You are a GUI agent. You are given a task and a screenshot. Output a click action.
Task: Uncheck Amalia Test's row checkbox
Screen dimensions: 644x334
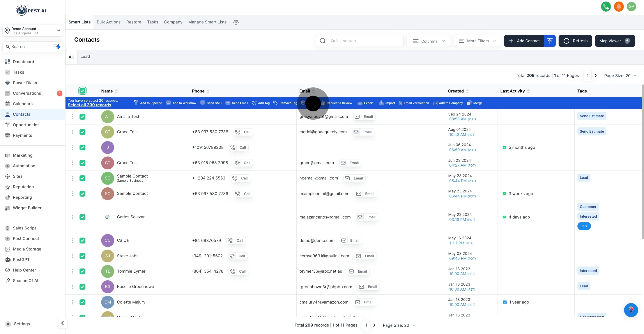pyautogui.click(x=82, y=117)
